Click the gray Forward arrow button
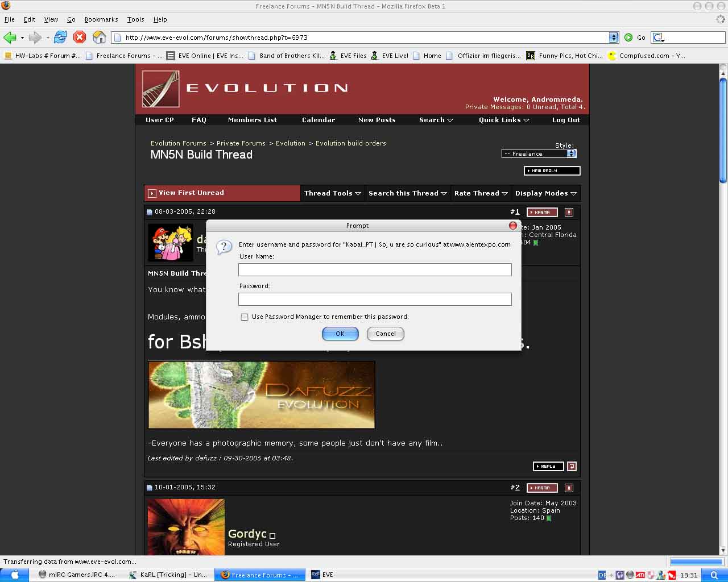This screenshot has width=728, height=582. point(35,38)
